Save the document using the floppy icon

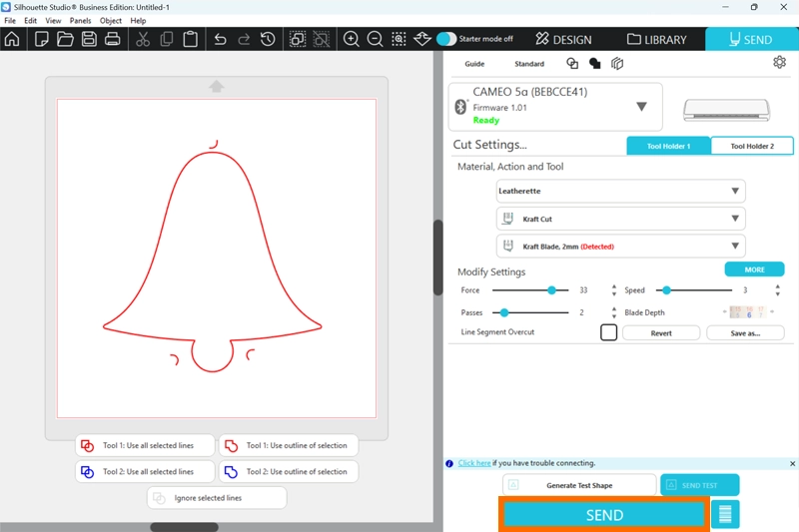(x=89, y=40)
